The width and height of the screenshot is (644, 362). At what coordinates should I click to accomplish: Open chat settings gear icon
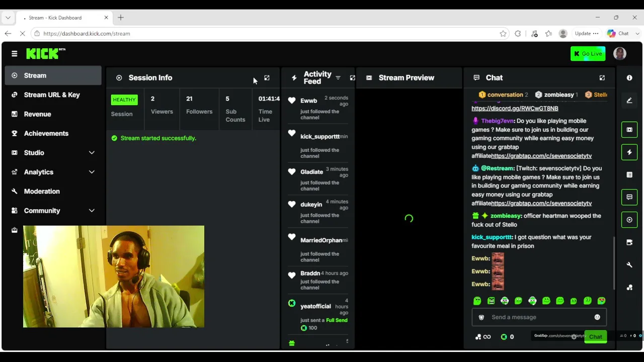pyautogui.click(x=574, y=337)
